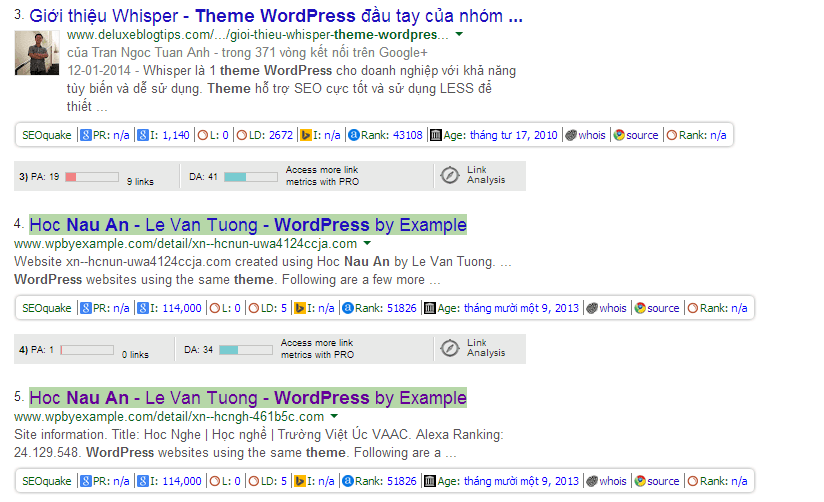Click Age date tháng mười một 9, 2013 in result 4 bar
Screen dimensions: 824x502
(x=521, y=308)
